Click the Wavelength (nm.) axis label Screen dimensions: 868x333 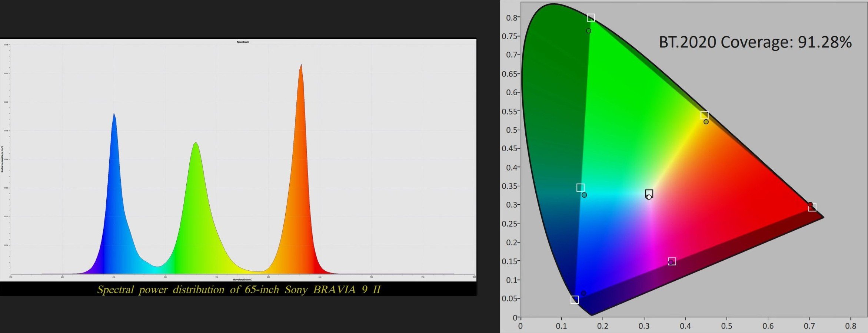coord(243,280)
